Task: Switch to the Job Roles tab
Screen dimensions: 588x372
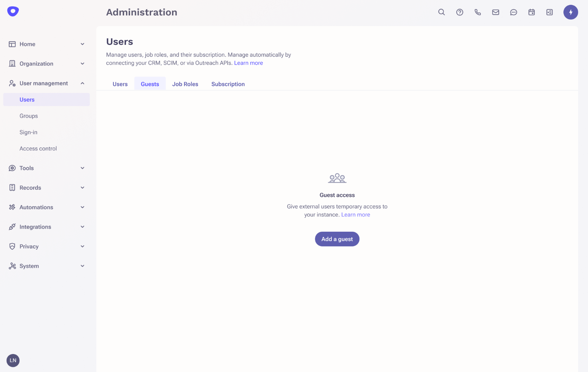Action: (x=185, y=84)
